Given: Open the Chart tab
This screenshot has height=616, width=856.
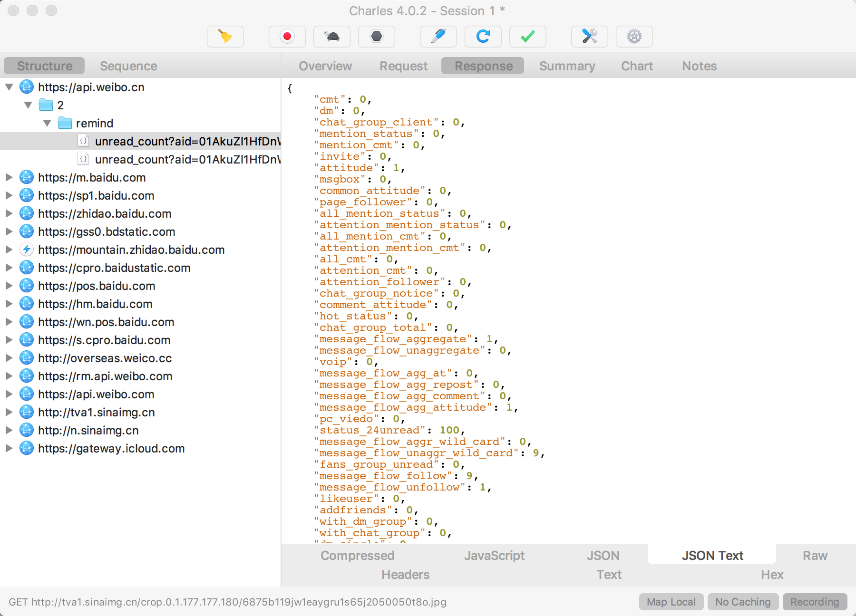Looking at the screenshot, I should (x=637, y=66).
